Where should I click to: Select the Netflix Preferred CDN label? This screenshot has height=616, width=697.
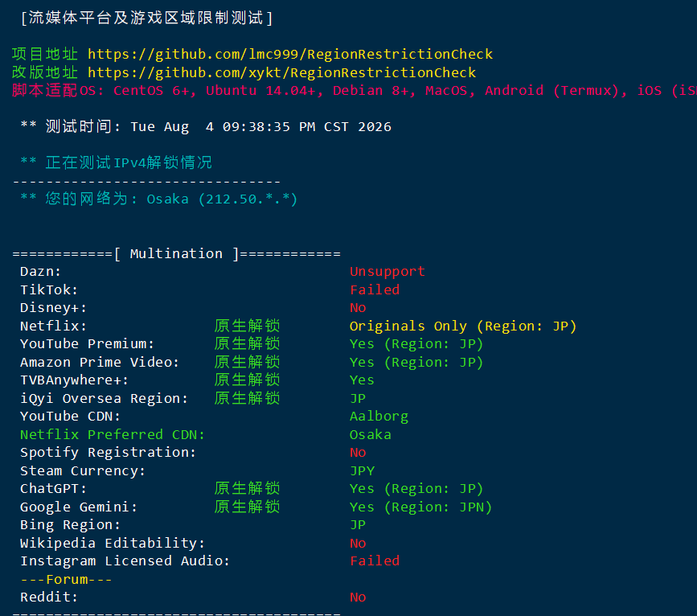click(x=113, y=434)
